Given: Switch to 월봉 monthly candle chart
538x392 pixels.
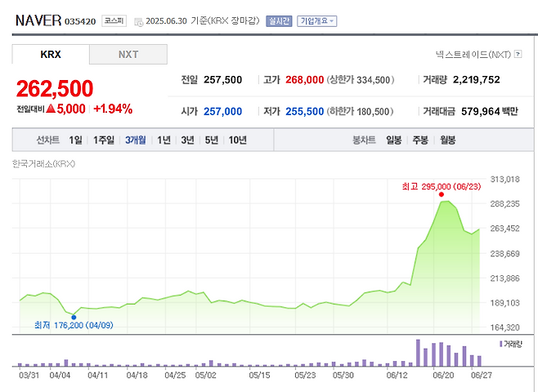Looking at the screenshot, I should coord(448,140).
